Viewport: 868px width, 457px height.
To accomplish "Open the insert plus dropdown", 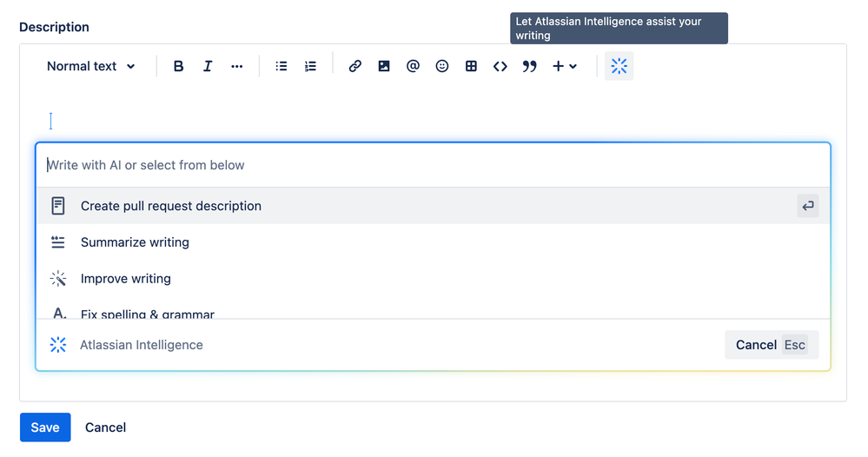I will (564, 66).
